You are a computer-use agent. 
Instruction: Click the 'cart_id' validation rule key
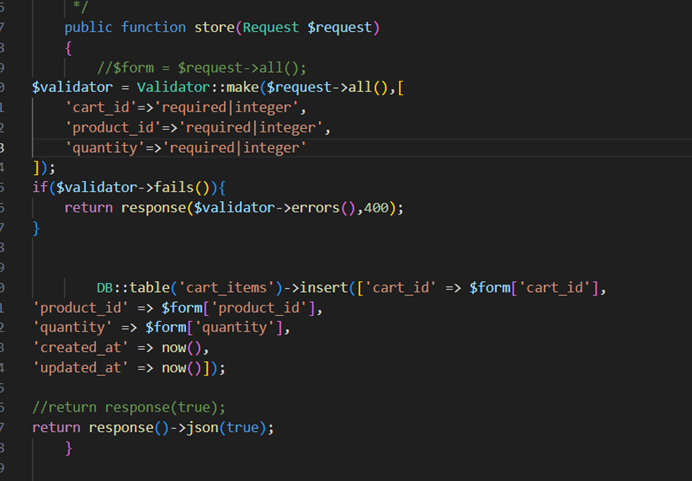(x=101, y=108)
